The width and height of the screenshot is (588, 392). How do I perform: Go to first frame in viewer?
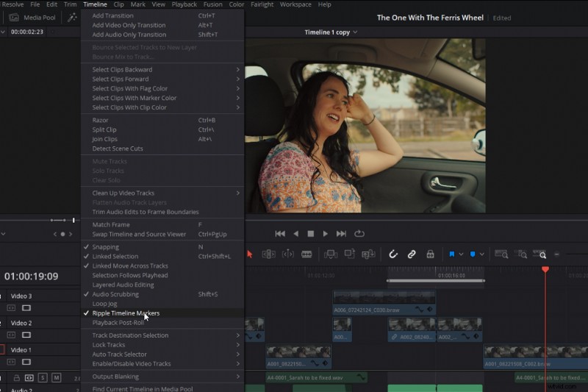[280, 234]
